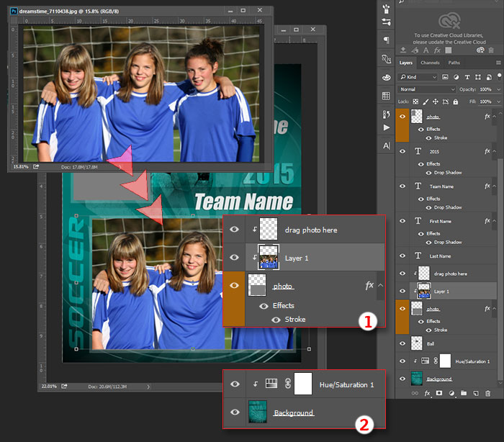Screen dimensions: 504x442
Task: Select the Ball layer name
Action: click(431, 343)
